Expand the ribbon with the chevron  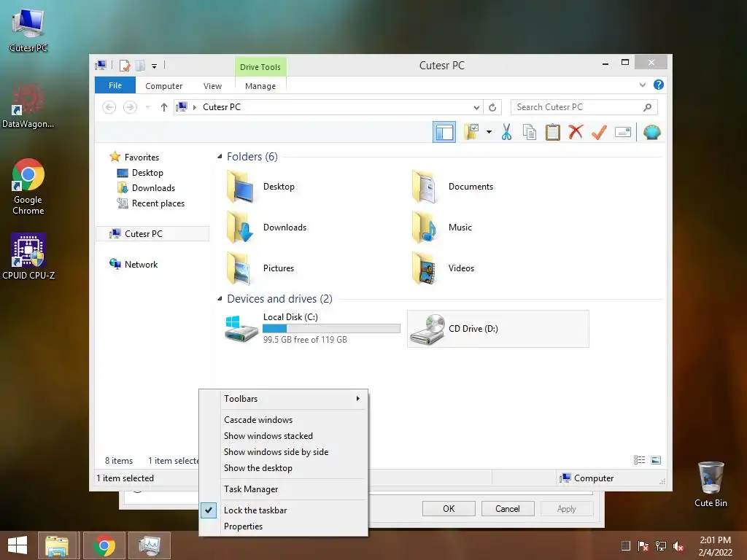(x=642, y=85)
